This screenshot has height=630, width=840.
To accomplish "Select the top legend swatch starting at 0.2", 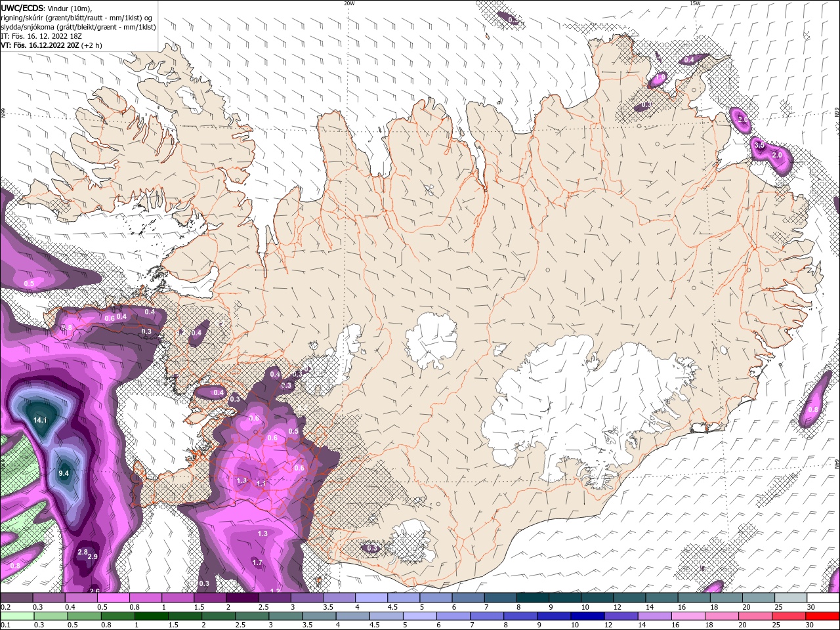I will click(x=16, y=598).
